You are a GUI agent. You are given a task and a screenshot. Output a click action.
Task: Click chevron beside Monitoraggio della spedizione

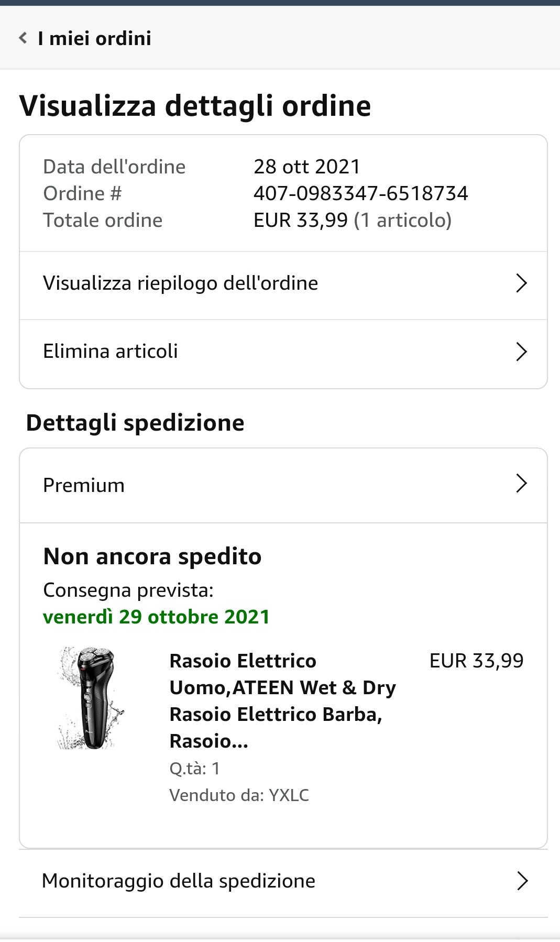[522, 881]
